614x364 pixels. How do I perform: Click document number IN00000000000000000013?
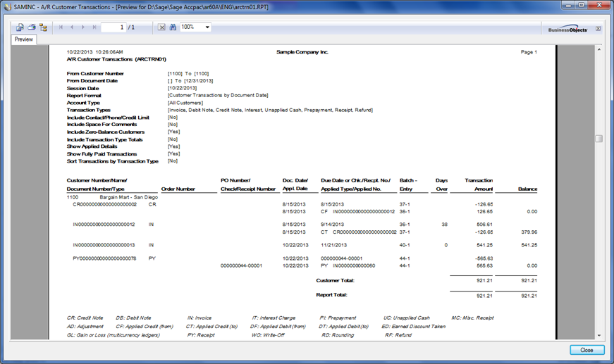(104, 245)
